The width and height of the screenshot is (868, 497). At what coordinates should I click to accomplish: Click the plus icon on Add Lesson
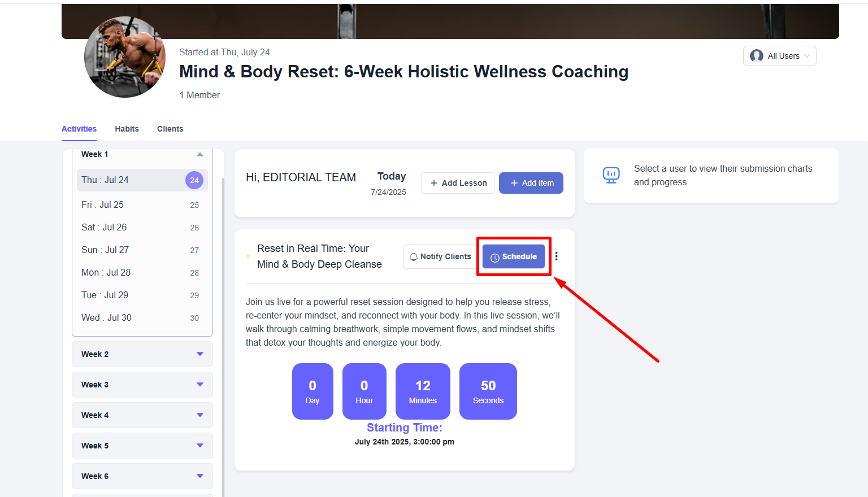click(x=434, y=183)
